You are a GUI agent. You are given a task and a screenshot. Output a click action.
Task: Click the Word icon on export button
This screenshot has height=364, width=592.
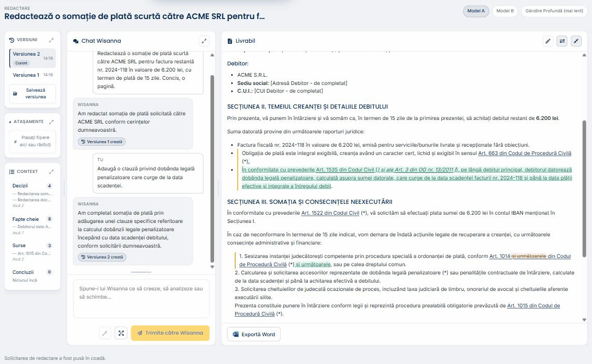(236, 334)
